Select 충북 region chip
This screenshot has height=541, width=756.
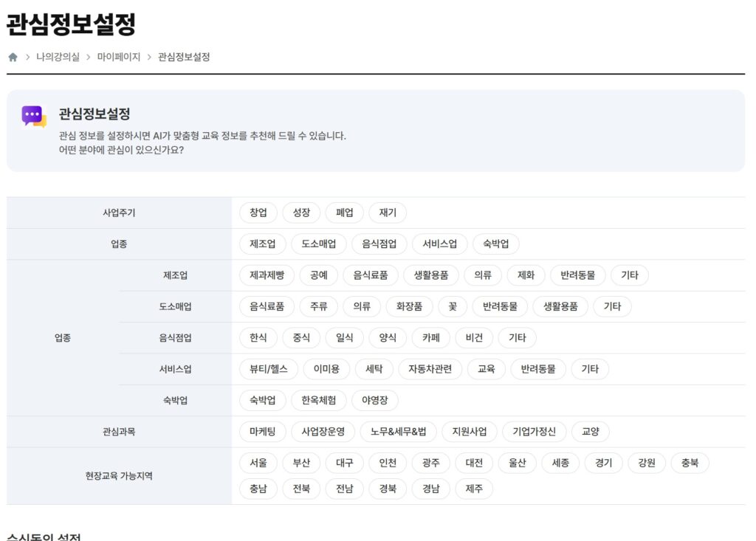point(690,463)
